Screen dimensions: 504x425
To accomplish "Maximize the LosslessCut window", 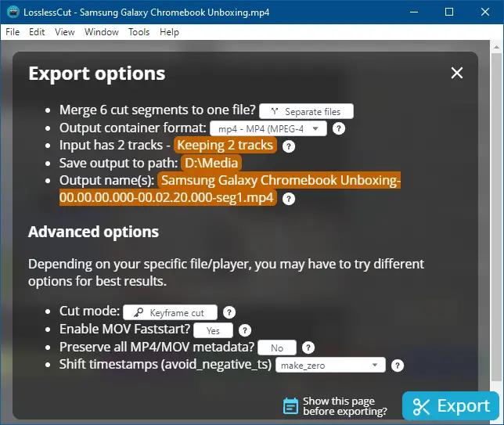I will point(449,13).
